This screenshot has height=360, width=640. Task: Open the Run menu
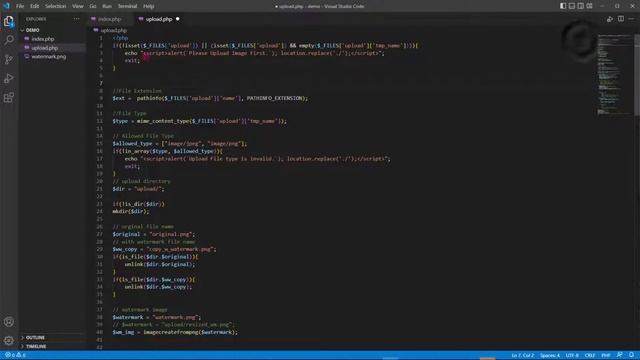point(107,6)
